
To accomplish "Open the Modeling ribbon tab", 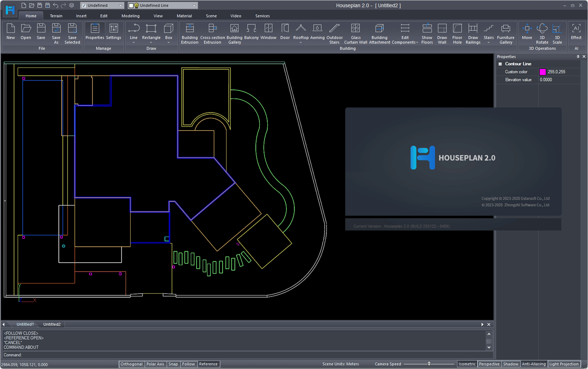I will tap(130, 16).
